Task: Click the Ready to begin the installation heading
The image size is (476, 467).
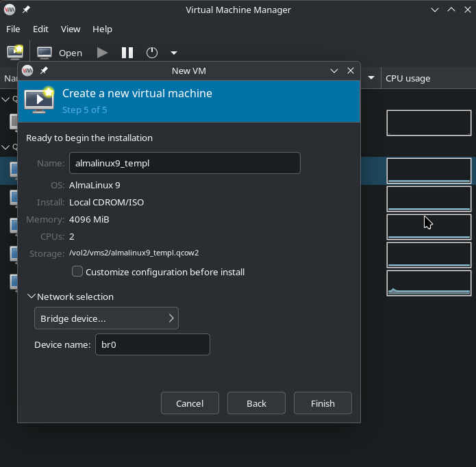Action: 89,138
